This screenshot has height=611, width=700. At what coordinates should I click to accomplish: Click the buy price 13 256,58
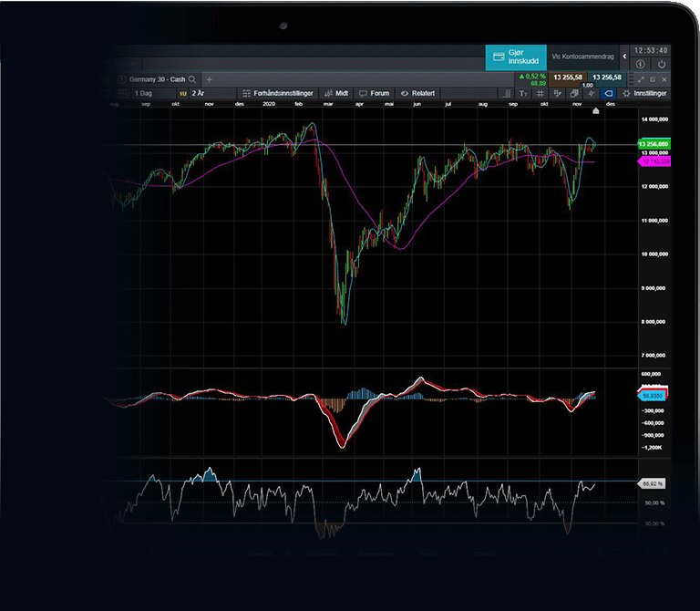point(606,78)
